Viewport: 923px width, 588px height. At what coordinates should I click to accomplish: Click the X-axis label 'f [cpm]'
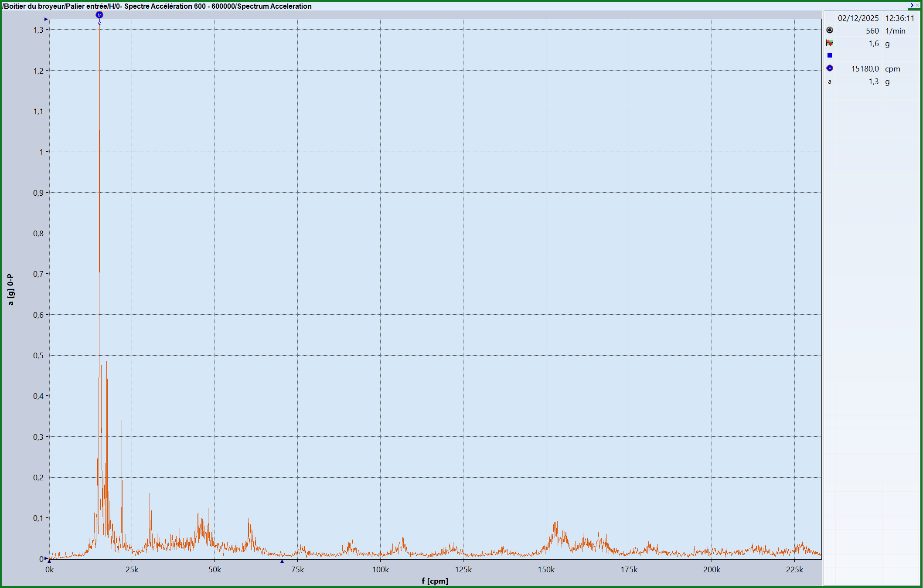coord(435,581)
